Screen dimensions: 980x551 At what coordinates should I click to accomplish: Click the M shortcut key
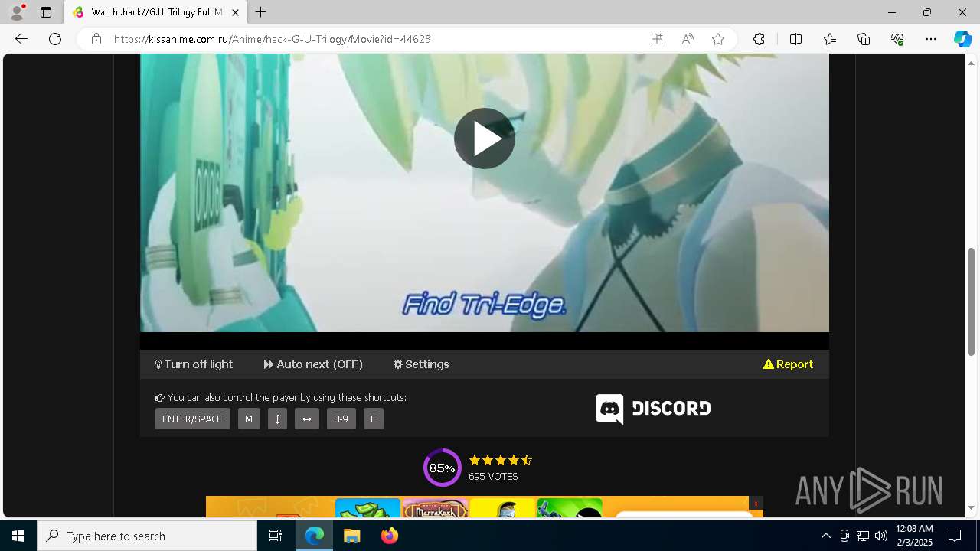(x=249, y=419)
